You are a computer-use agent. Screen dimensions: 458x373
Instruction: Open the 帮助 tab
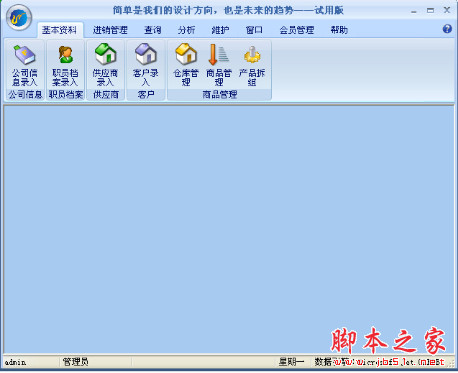pyautogui.click(x=339, y=30)
